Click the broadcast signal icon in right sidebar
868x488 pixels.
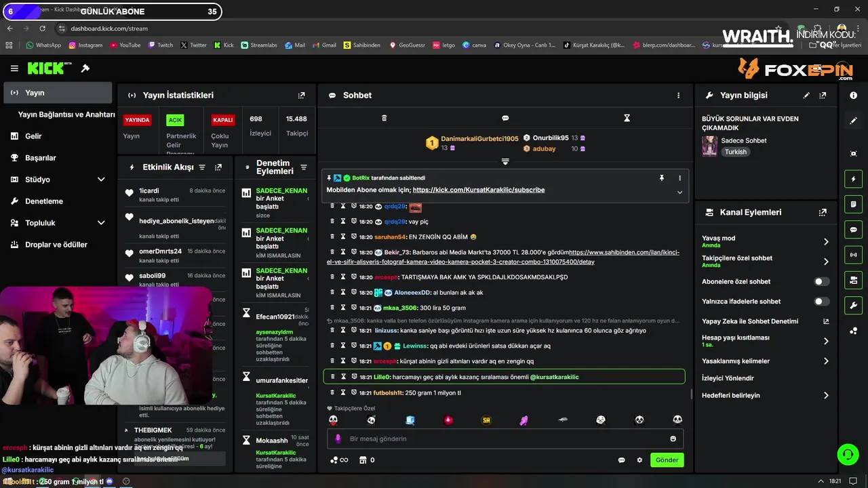coord(854,255)
